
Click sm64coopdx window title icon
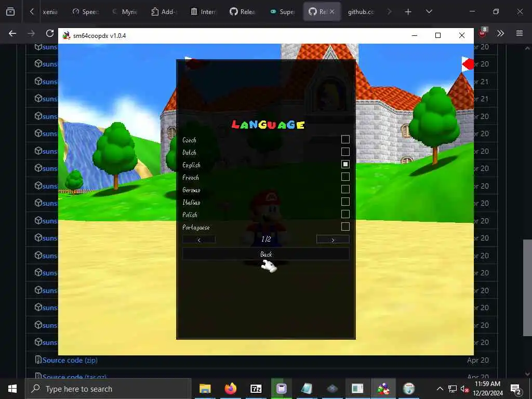click(x=66, y=35)
